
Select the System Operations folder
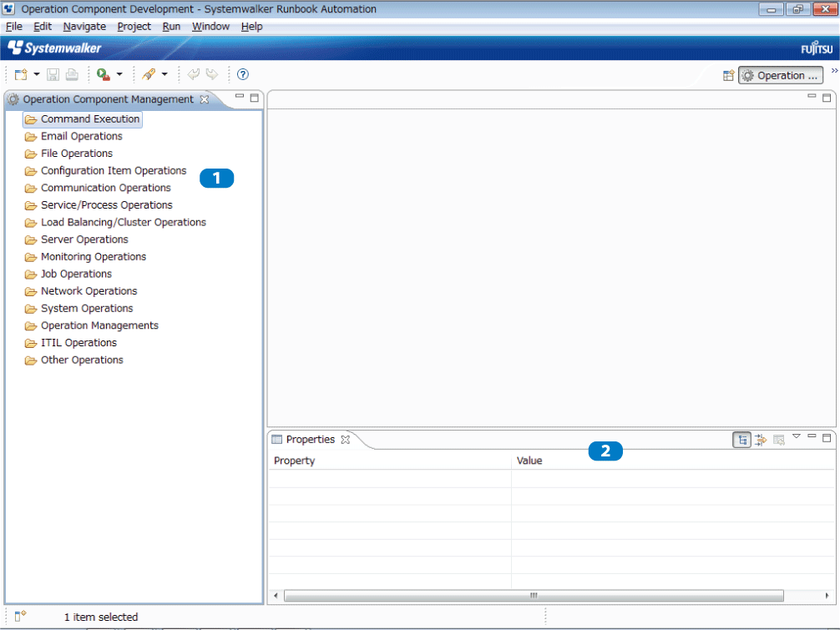pyautogui.click(x=78, y=308)
